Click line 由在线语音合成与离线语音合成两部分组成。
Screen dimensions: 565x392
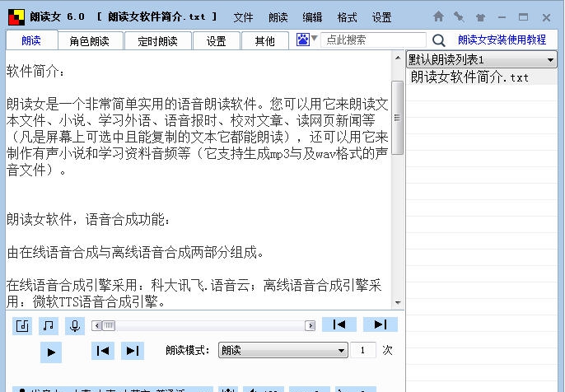tap(135, 252)
